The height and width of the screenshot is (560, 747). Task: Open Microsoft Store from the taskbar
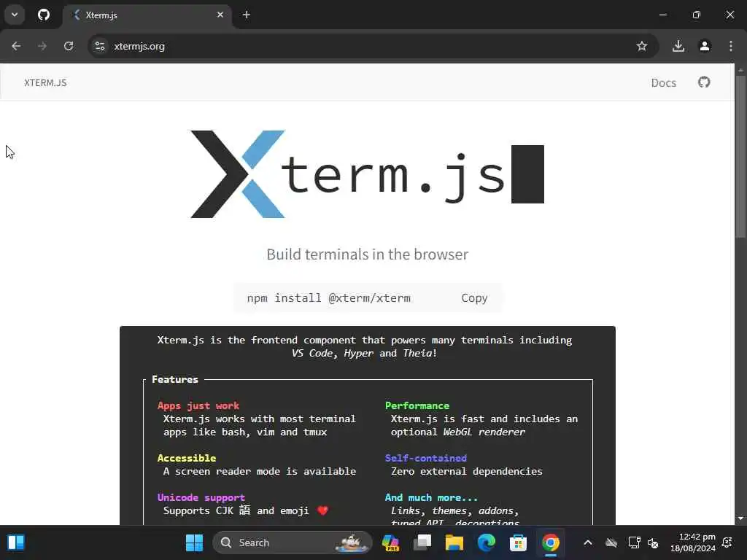pos(519,542)
